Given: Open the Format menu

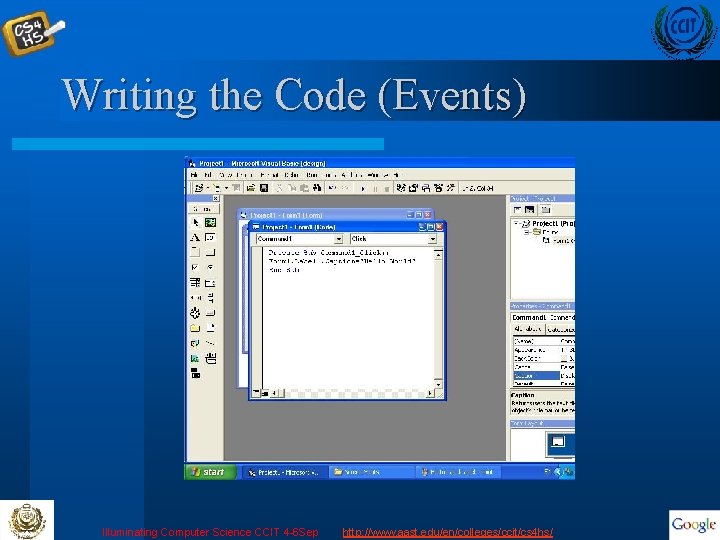Looking at the screenshot, I should pyautogui.click(x=269, y=175).
